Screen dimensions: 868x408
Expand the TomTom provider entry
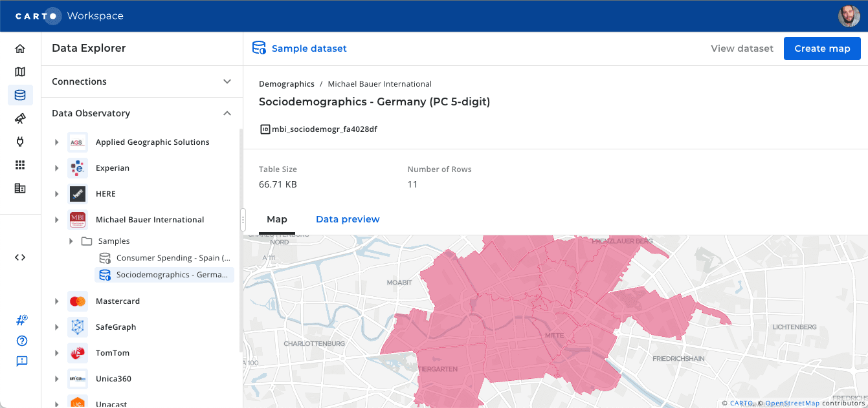click(56, 352)
